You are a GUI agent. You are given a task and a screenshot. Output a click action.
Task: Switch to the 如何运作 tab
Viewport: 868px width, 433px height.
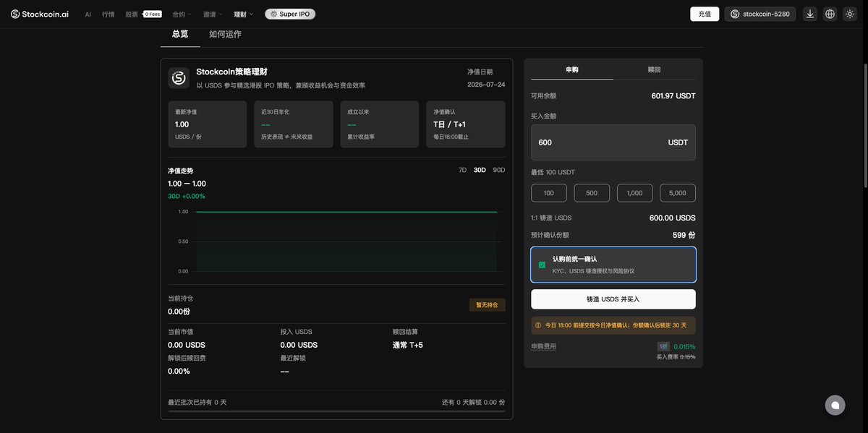click(x=225, y=34)
